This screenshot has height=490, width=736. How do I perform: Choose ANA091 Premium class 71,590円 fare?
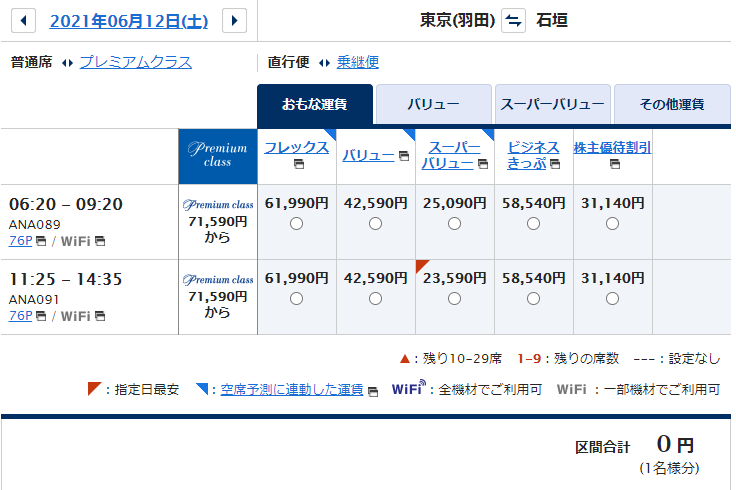(218, 297)
